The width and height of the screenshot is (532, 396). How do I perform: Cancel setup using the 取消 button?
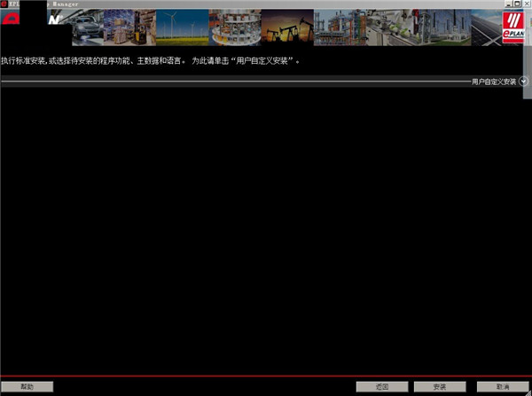pos(502,387)
